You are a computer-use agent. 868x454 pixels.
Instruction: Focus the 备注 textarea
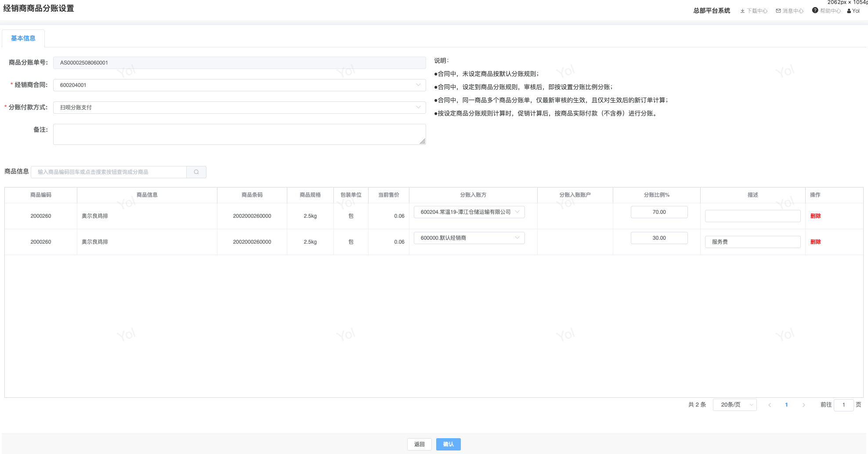pyautogui.click(x=239, y=134)
